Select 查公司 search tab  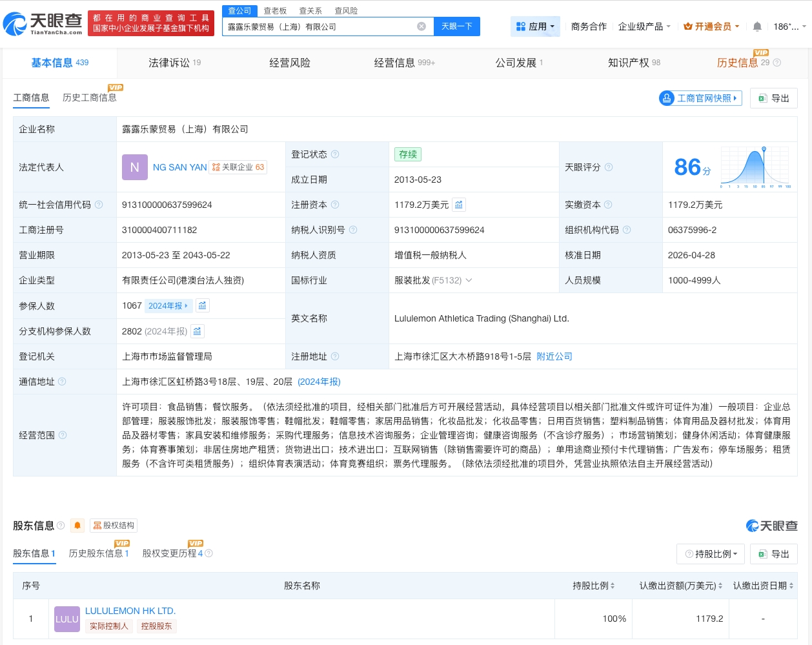(x=239, y=11)
